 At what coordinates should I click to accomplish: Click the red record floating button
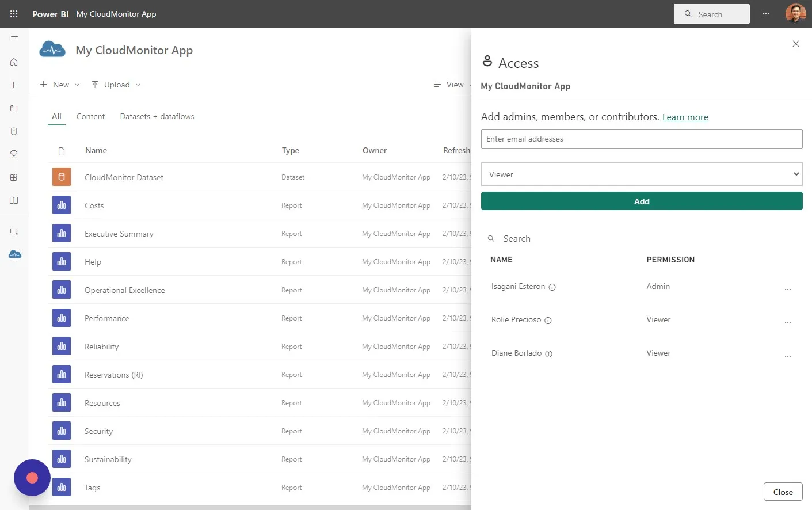tap(32, 478)
